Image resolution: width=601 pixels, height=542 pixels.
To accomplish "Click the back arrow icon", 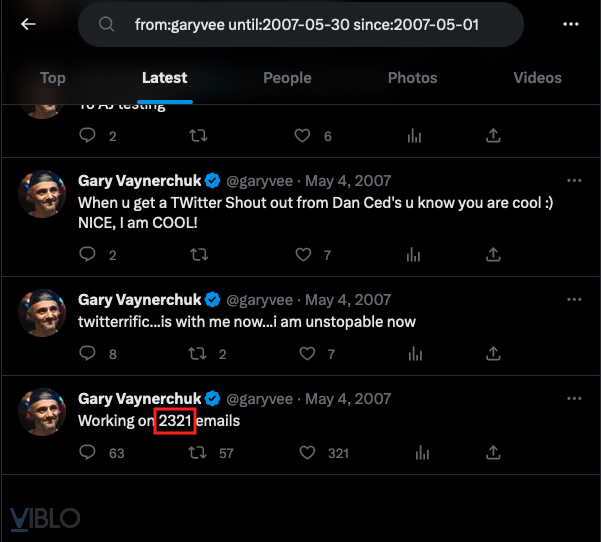I will (x=28, y=24).
